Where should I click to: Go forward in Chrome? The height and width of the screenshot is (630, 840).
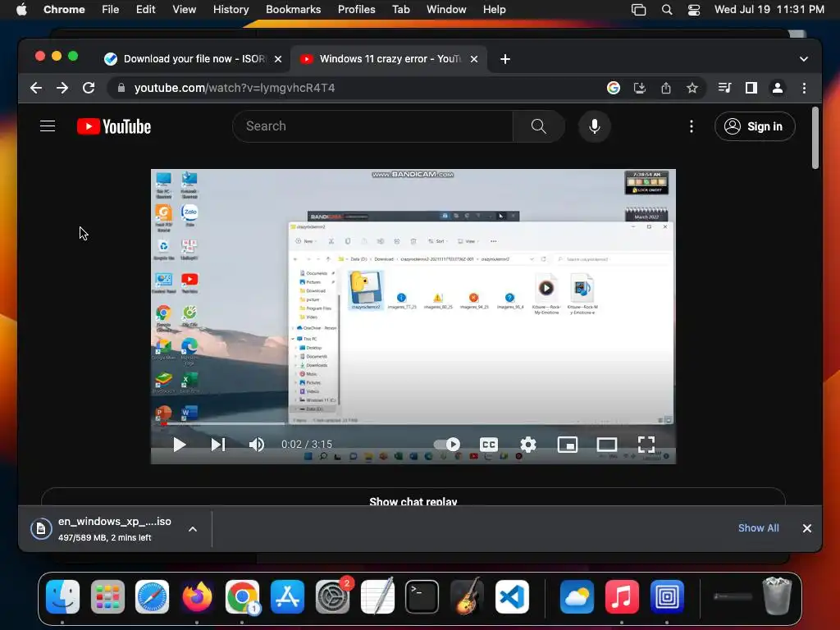62,88
